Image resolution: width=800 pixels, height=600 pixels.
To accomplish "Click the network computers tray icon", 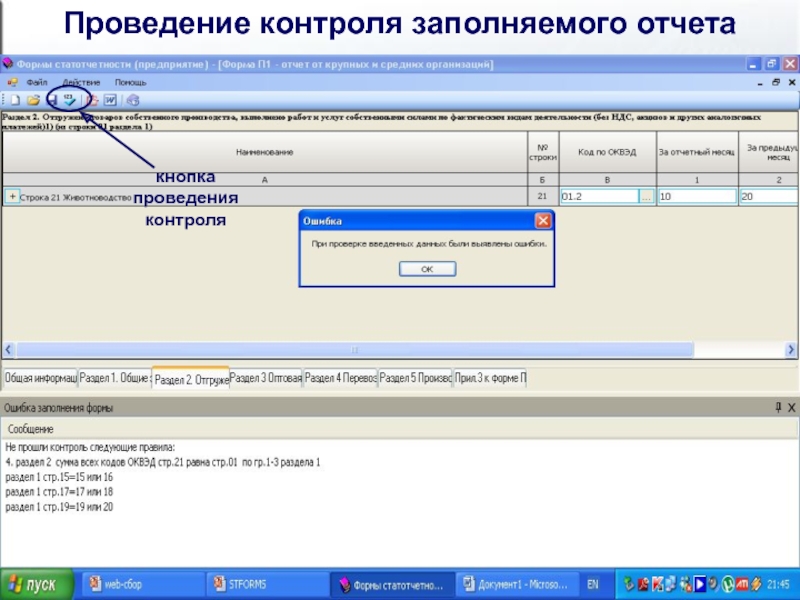I will 670,584.
